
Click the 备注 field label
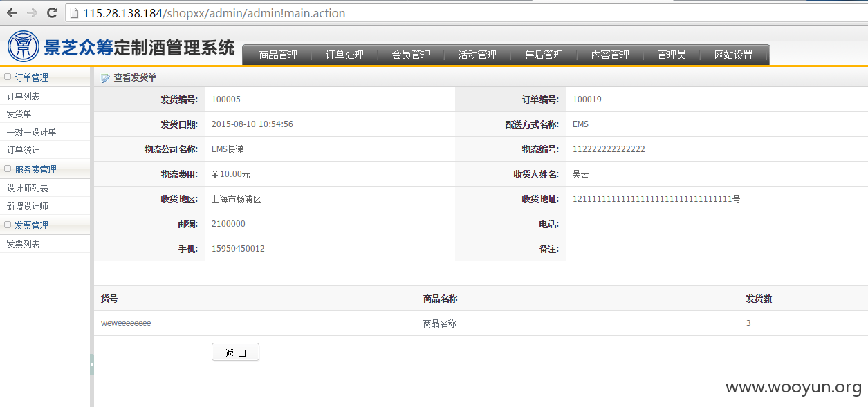pyautogui.click(x=548, y=249)
